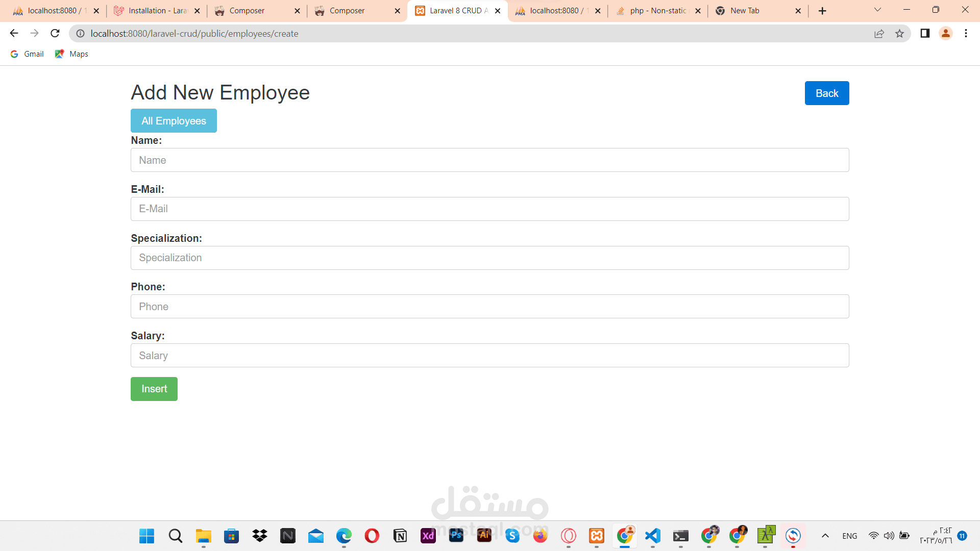
Task: Open Visual Studio Code from the taskbar
Action: pyautogui.click(x=653, y=536)
